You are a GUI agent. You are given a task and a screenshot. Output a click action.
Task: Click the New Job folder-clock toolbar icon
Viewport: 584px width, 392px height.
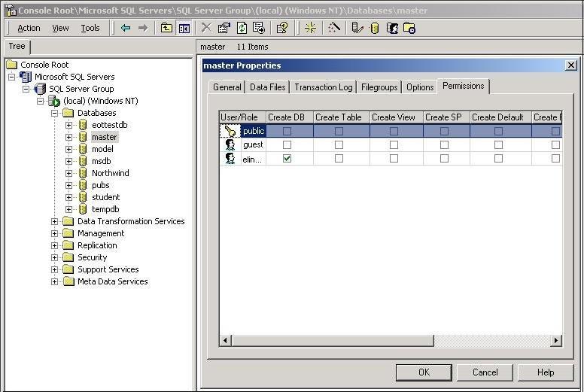click(x=409, y=28)
